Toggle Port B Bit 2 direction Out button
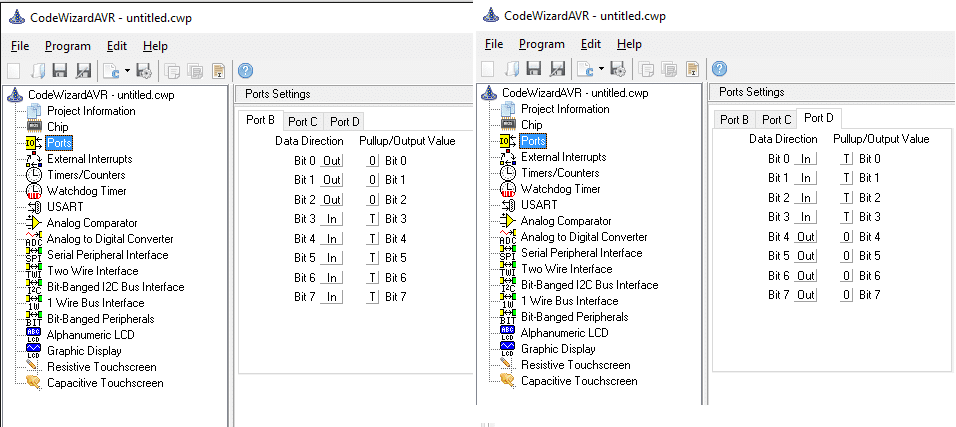Viewport: 956px width, 427px height. pos(332,200)
